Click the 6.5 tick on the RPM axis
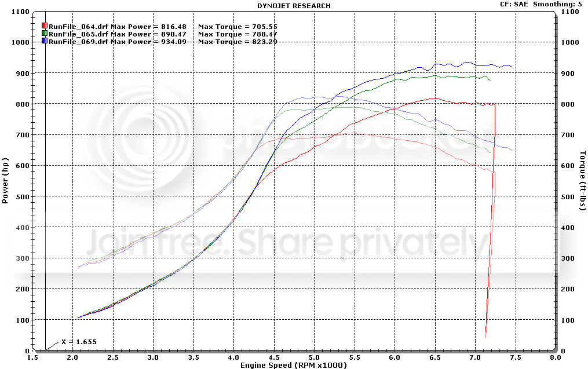This screenshot has height=369, width=588. (x=435, y=357)
